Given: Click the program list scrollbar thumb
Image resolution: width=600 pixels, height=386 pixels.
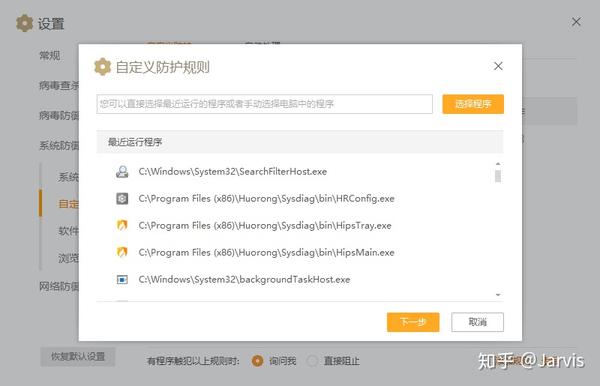Looking at the screenshot, I should 498,176.
